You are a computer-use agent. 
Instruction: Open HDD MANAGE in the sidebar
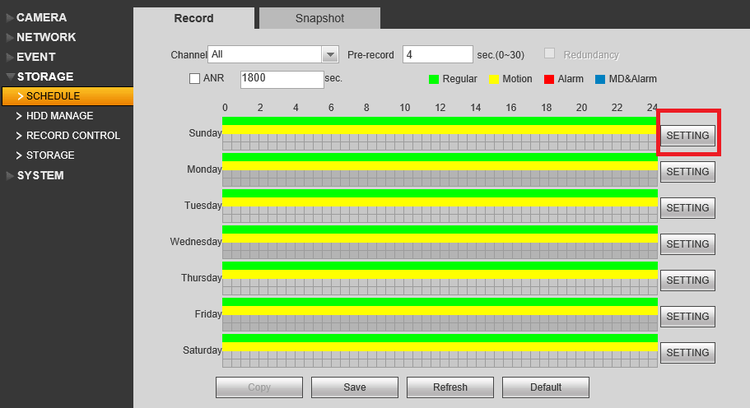[60, 116]
